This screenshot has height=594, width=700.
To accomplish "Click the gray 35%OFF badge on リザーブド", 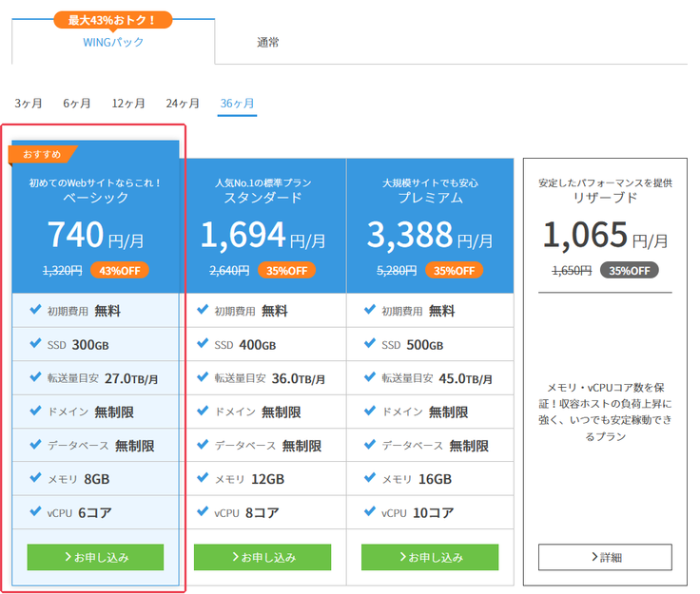I will [628, 270].
